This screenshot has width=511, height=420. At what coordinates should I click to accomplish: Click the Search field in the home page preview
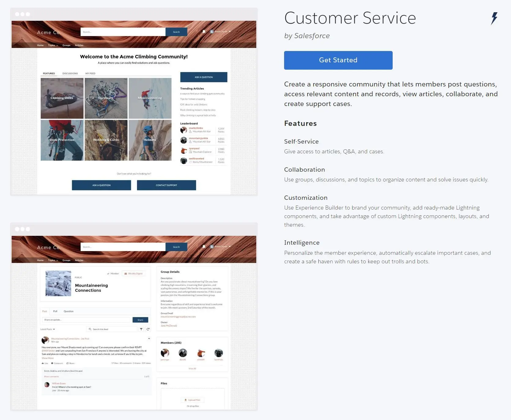(x=123, y=32)
